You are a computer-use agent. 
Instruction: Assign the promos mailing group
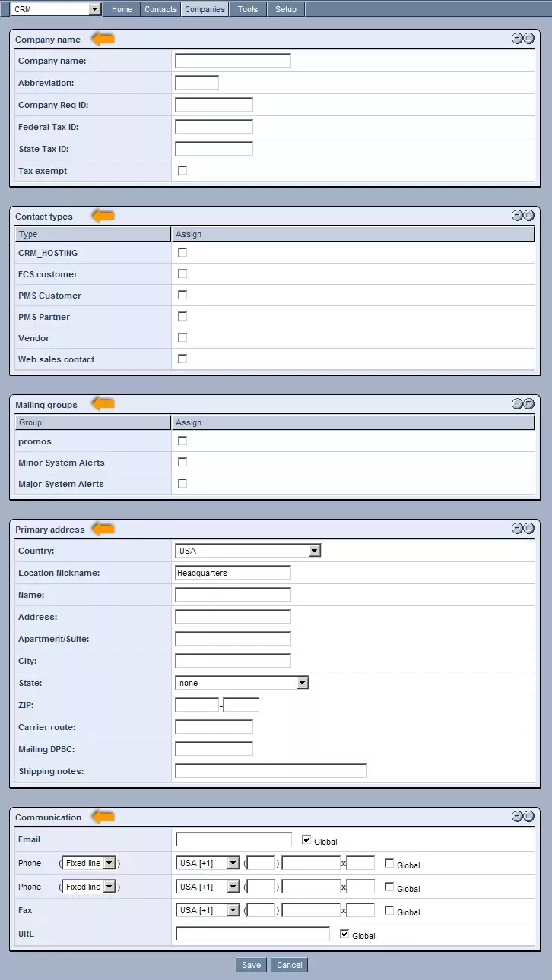click(182, 441)
